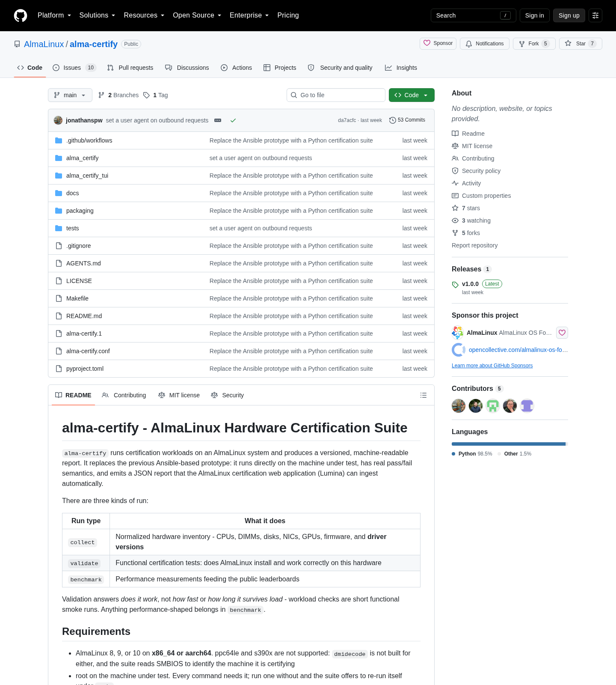Open the .github/workflows folder
616x685 pixels.
[89, 140]
